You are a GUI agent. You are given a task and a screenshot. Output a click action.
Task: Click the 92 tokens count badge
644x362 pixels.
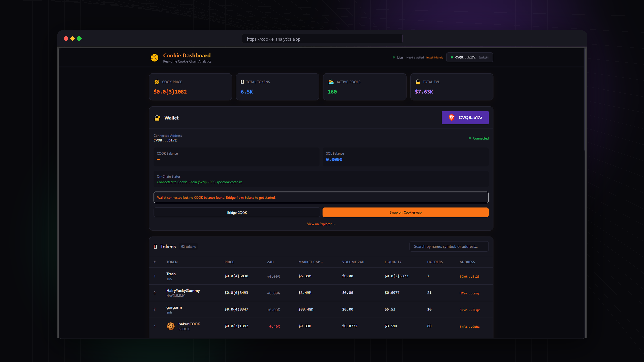(188, 247)
